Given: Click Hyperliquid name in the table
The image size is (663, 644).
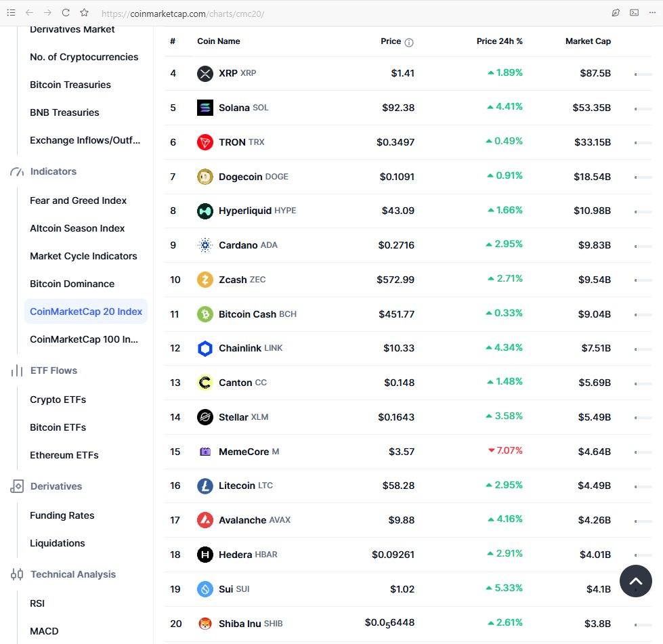Looking at the screenshot, I should (x=245, y=211).
